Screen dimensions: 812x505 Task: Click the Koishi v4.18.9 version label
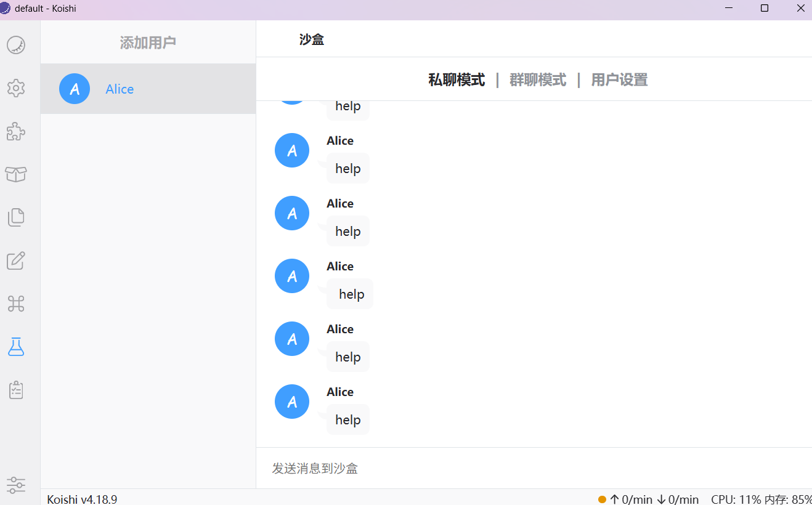pos(82,499)
